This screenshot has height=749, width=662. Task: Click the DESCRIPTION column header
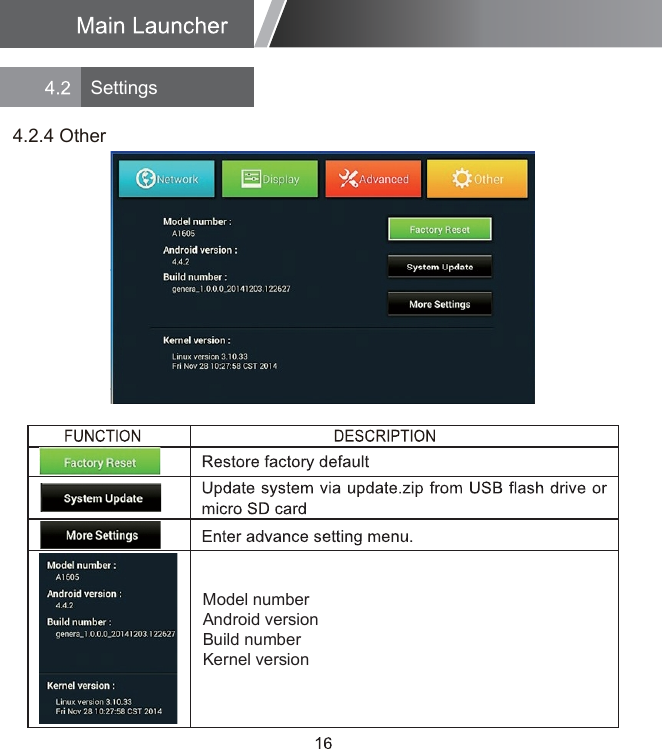[384, 436]
